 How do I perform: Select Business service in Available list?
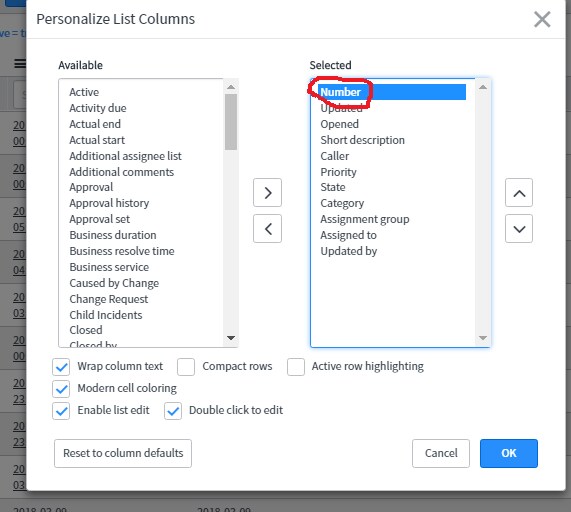click(x=109, y=267)
